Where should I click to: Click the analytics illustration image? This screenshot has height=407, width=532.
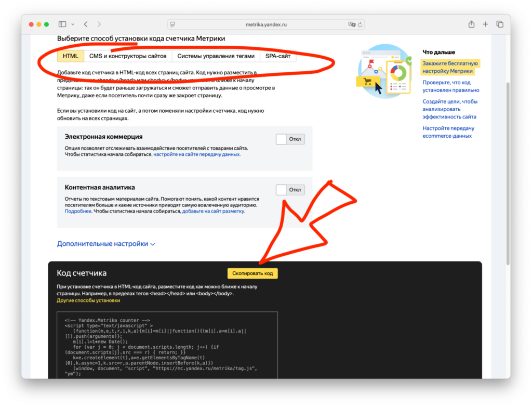(x=384, y=71)
